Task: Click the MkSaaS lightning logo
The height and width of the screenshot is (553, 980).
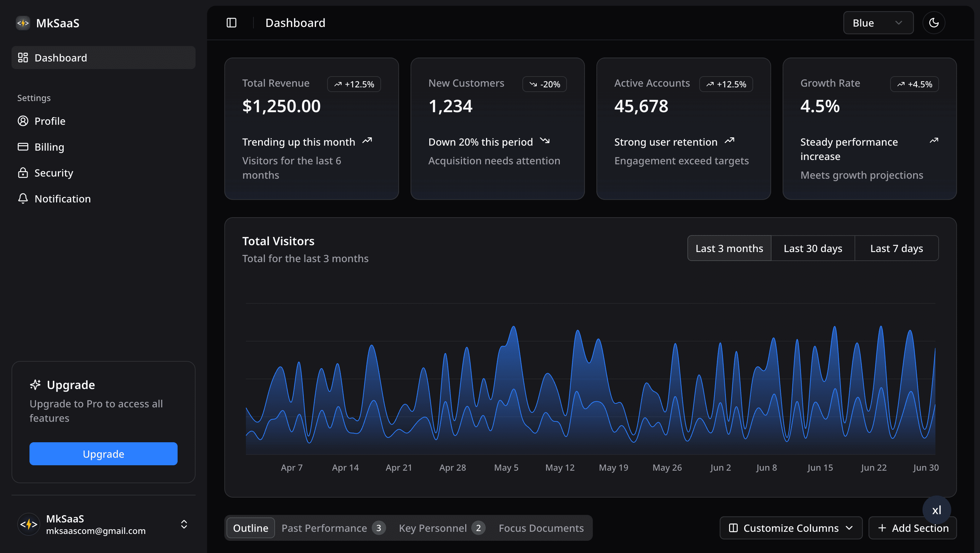Action: 23,23
